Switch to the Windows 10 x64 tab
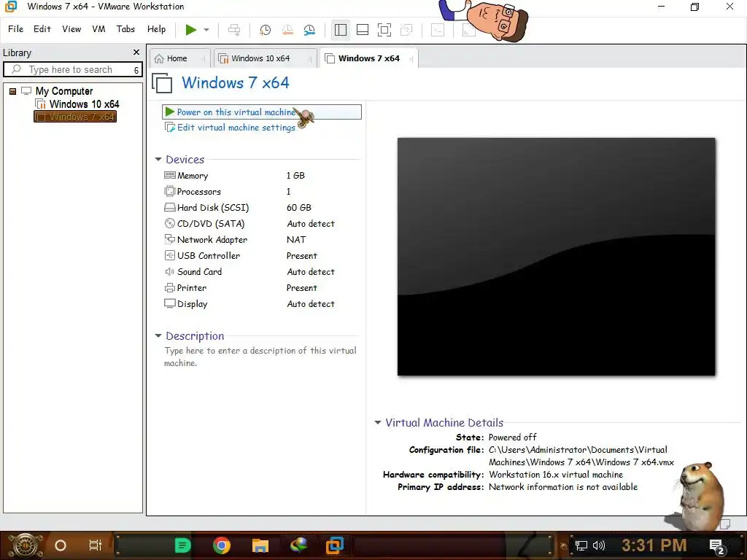The height and width of the screenshot is (560, 747). (x=265, y=58)
